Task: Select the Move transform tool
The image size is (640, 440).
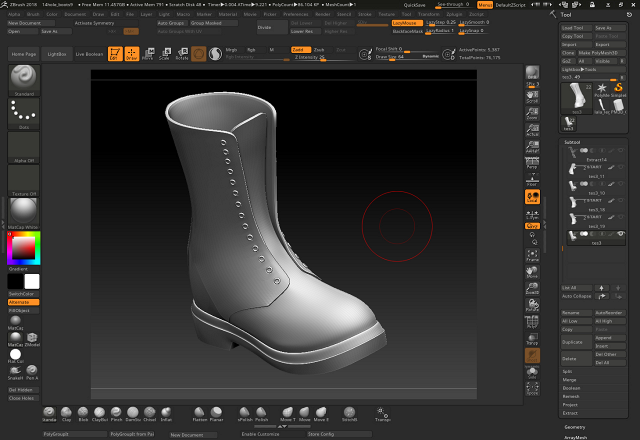Action: (148, 53)
